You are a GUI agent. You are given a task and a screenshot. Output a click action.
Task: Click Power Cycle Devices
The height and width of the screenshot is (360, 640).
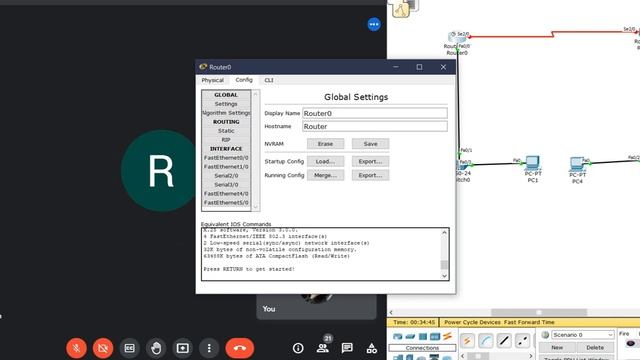tap(473, 322)
